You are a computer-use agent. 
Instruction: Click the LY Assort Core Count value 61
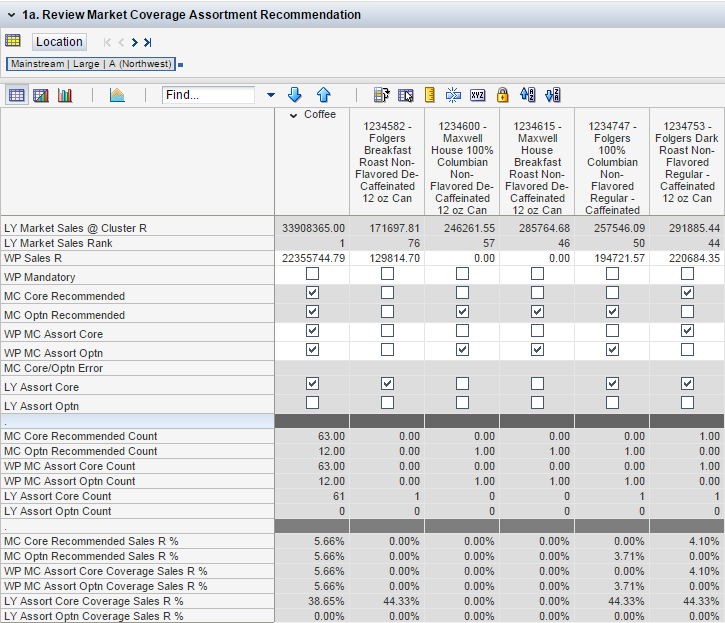pyautogui.click(x=313, y=496)
